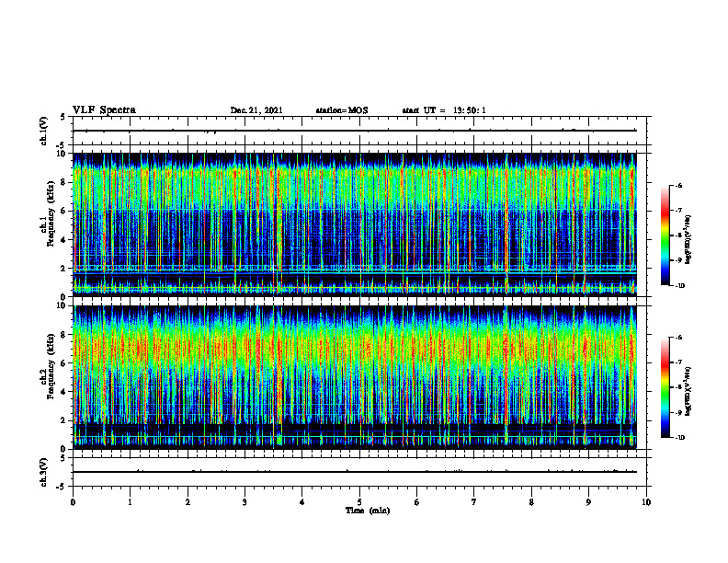The height and width of the screenshot is (563, 728).
Task: Select the date text "Dec. 21, 2021"
Action: (256, 110)
